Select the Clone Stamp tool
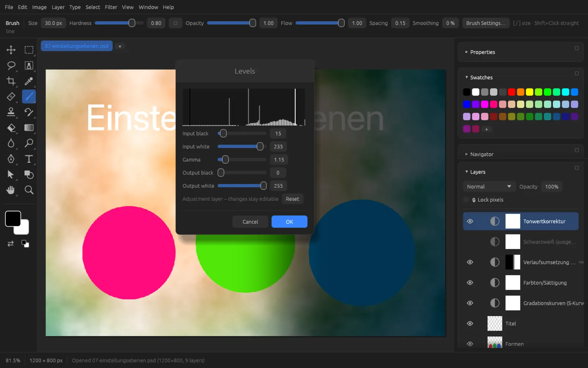The width and height of the screenshot is (588, 368). point(11,112)
